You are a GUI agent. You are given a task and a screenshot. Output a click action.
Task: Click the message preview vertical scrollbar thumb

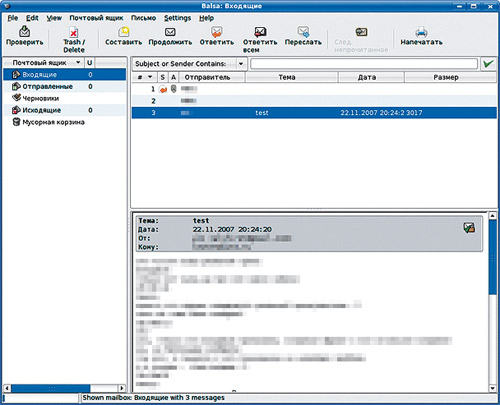[493, 257]
